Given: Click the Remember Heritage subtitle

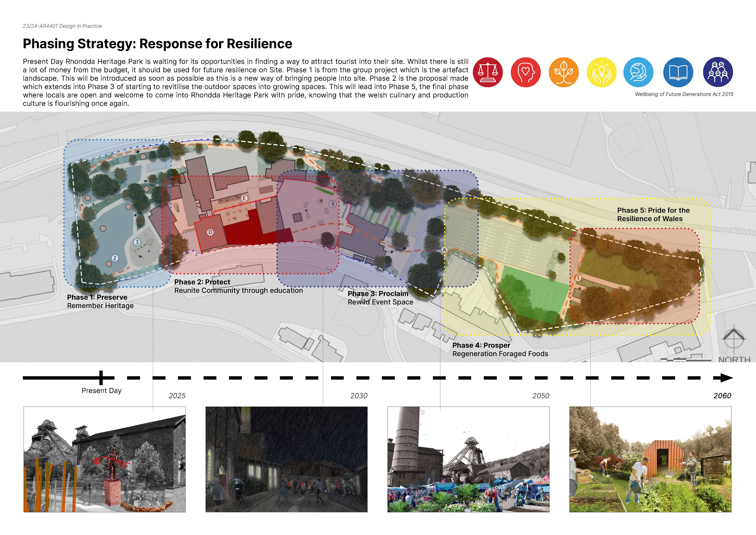Looking at the screenshot, I should (100, 306).
